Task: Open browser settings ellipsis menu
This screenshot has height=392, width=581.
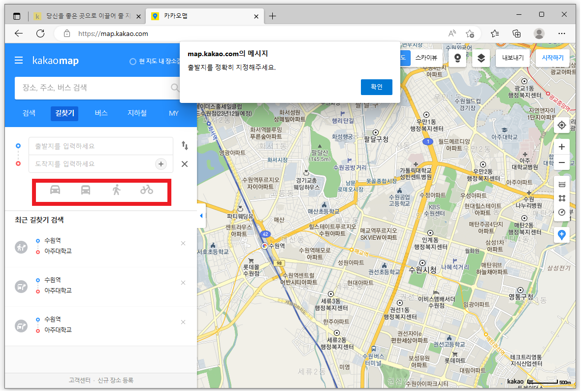Action: (x=562, y=33)
